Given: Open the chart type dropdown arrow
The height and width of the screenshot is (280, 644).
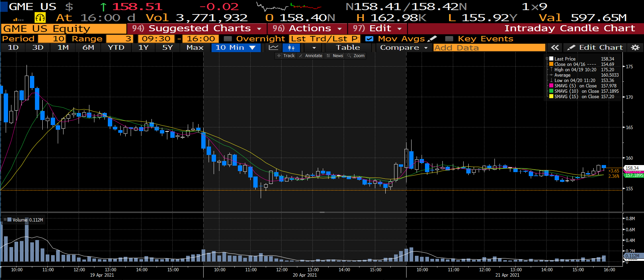Looking at the screenshot, I should coord(314,48).
